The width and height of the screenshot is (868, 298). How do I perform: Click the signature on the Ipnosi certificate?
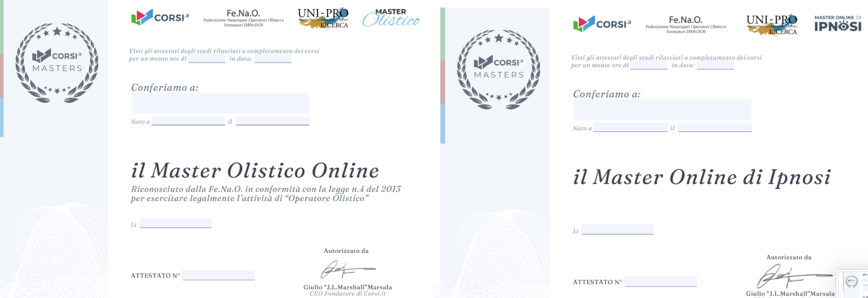796,276
